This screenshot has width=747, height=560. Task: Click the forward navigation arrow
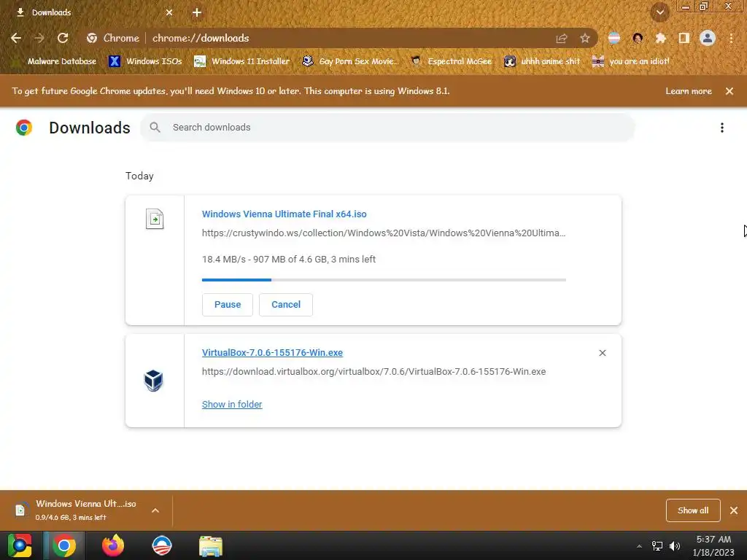pyautogui.click(x=39, y=38)
